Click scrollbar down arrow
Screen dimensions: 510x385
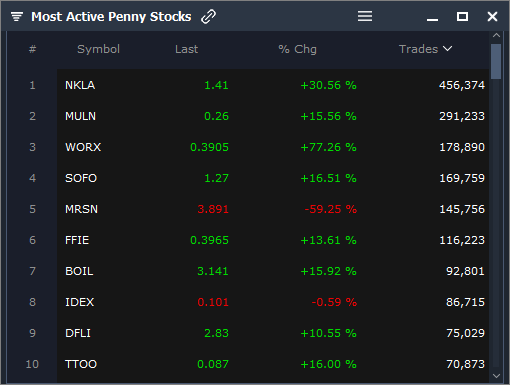click(x=496, y=376)
